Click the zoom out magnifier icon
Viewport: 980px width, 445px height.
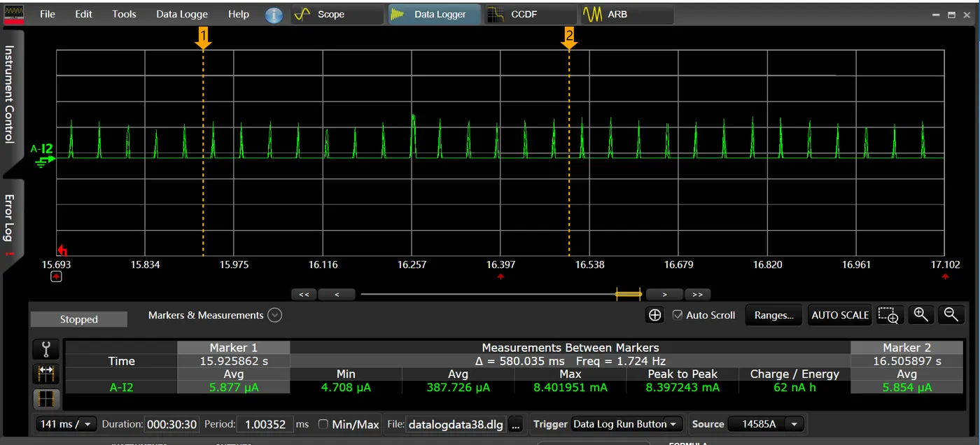(x=951, y=315)
